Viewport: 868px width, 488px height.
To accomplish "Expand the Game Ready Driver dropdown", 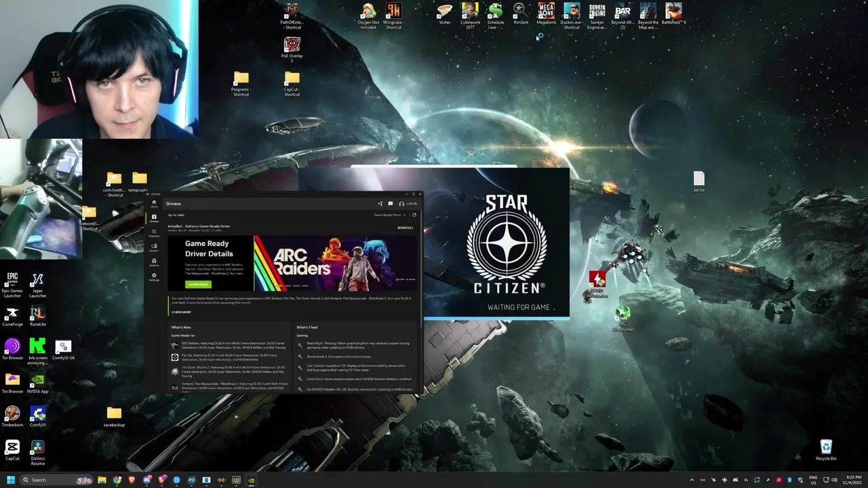I will (x=389, y=215).
